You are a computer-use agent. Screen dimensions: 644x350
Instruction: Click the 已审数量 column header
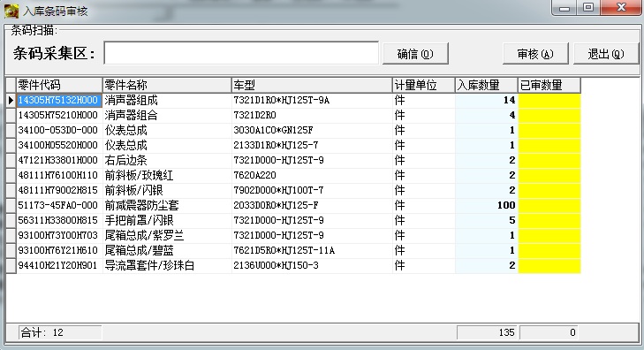coord(549,85)
